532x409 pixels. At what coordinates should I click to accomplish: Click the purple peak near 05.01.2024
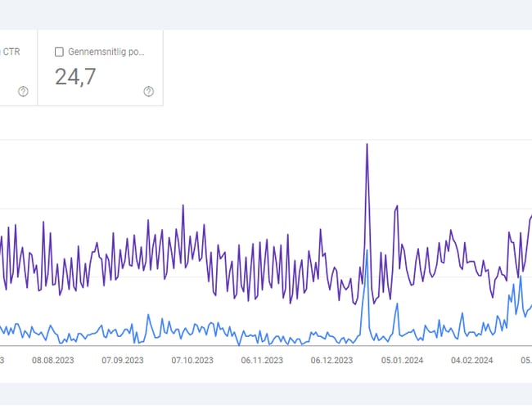point(397,206)
